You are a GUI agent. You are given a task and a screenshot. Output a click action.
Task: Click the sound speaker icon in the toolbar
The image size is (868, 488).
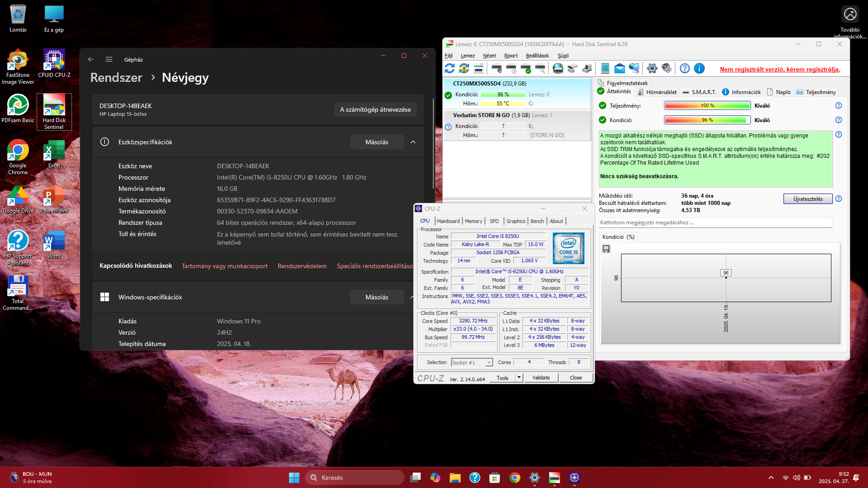point(666,68)
